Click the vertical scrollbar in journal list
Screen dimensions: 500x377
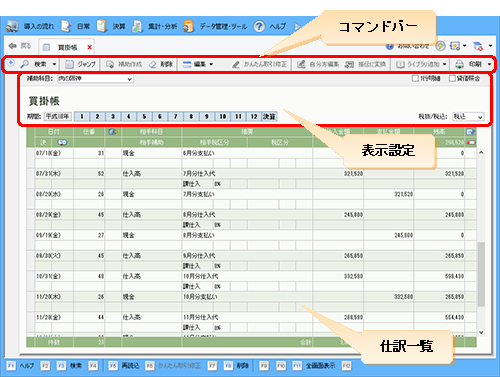pyautogui.click(x=481, y=274)
